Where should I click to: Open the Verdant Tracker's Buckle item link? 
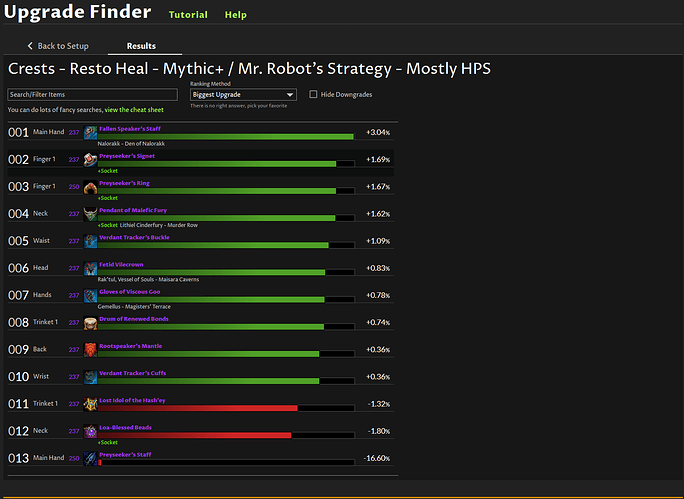(x=134, y=237)
